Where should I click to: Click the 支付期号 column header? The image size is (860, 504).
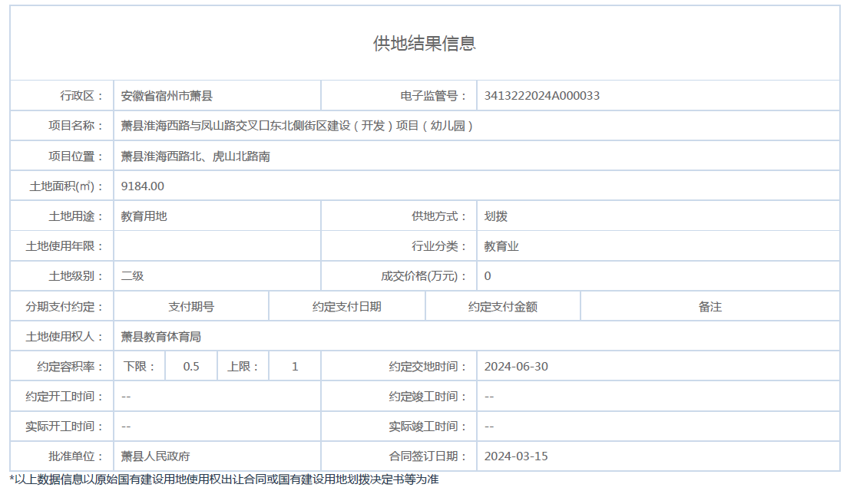pyautogui.click(x=191, y=307)
